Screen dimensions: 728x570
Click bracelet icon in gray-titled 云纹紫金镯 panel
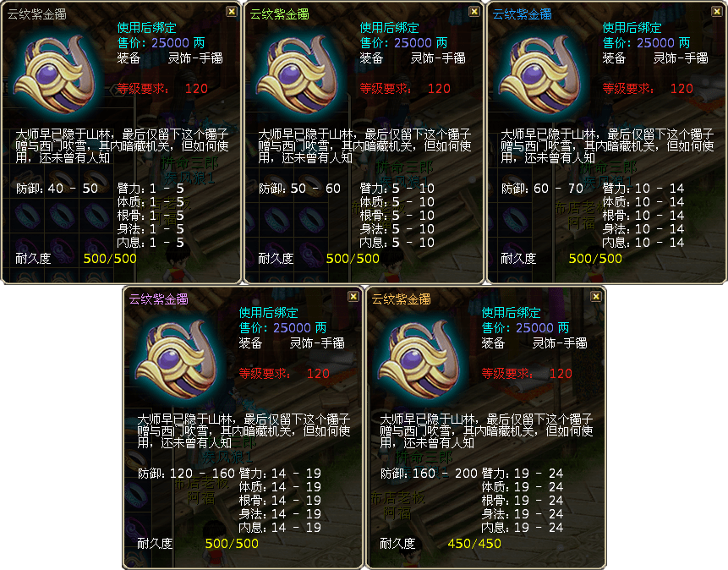pos(55,75)
